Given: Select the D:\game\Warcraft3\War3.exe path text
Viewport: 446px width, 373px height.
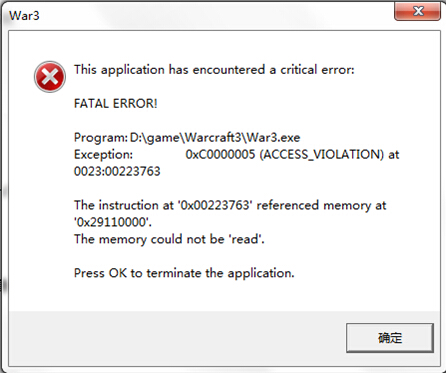Looking at the screenshot, I should point(215,138).
